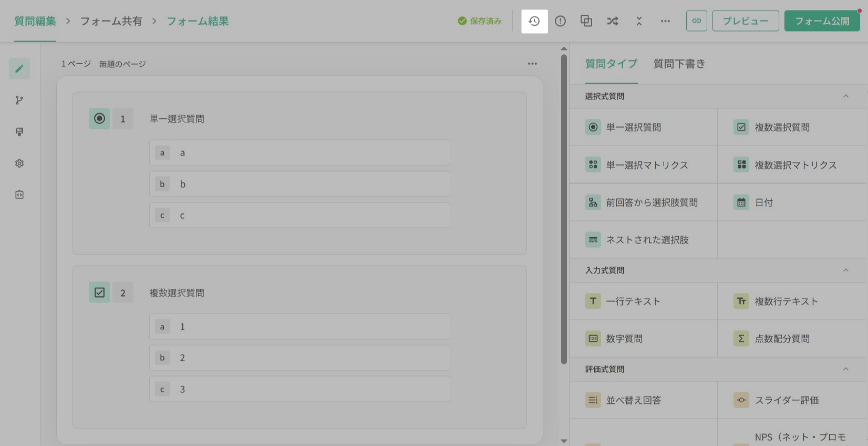Switch to the 質問下書き tab
This screenshot has width=868, height=446.
point(679,64)
